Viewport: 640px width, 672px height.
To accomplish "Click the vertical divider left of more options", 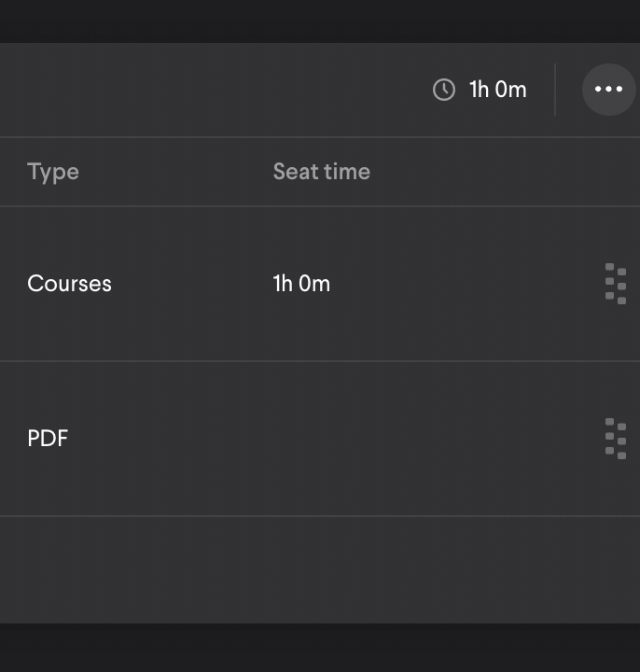I will pos(555,90).
